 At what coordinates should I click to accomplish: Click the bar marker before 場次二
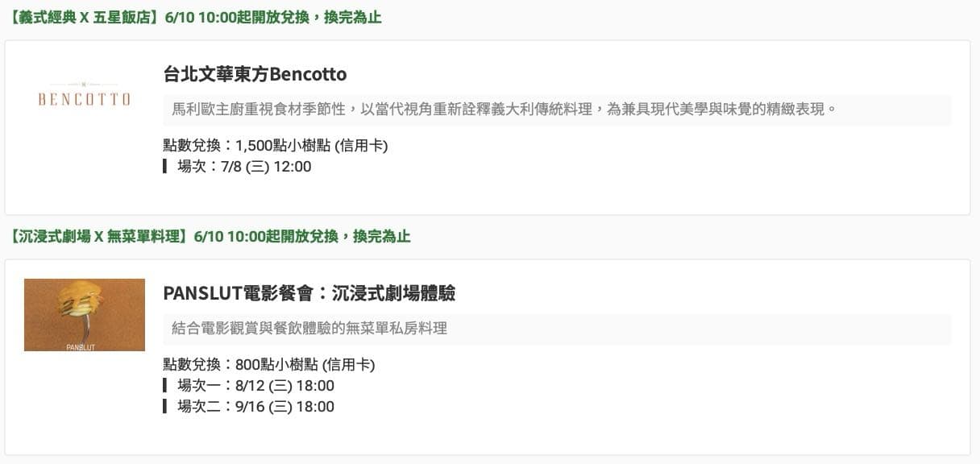coord(164,407)
